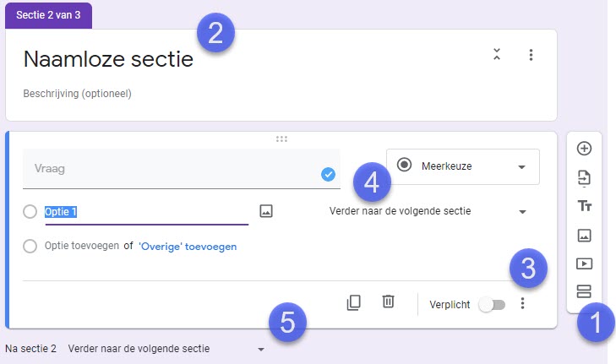Screen dimensions: 616x364
Task: Toggle the Verplicht switch
Action: [x=493, y=305]
